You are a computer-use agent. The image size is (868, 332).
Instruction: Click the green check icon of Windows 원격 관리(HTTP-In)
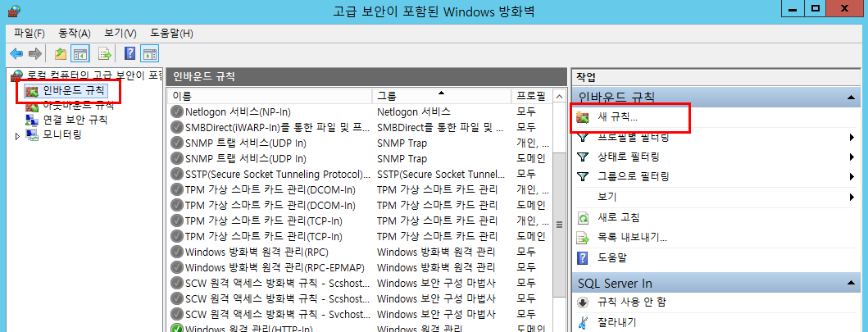(176, 329)
